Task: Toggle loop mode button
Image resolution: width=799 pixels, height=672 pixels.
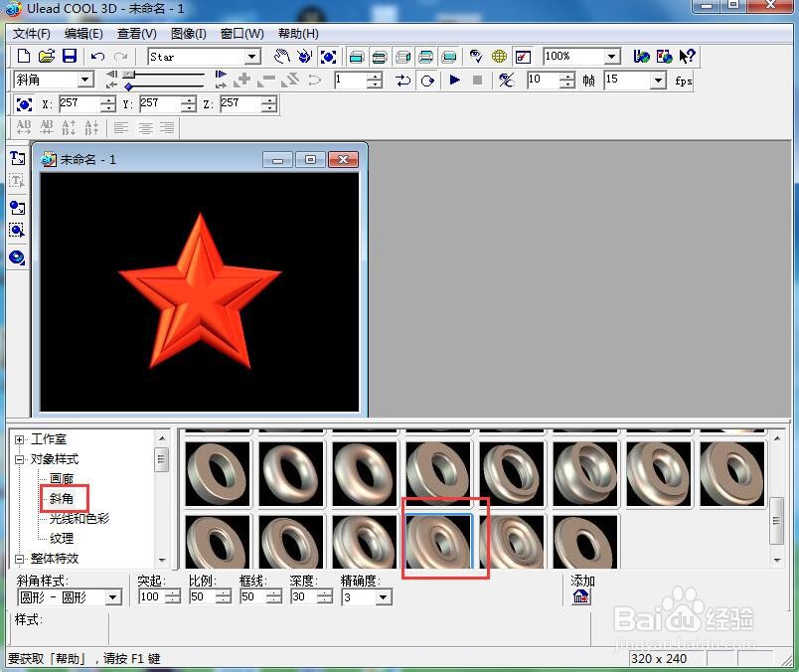Action: click(x=427, y=81)
